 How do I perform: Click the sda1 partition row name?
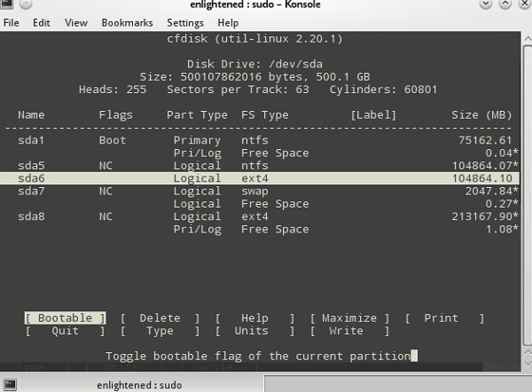point(31,140)
